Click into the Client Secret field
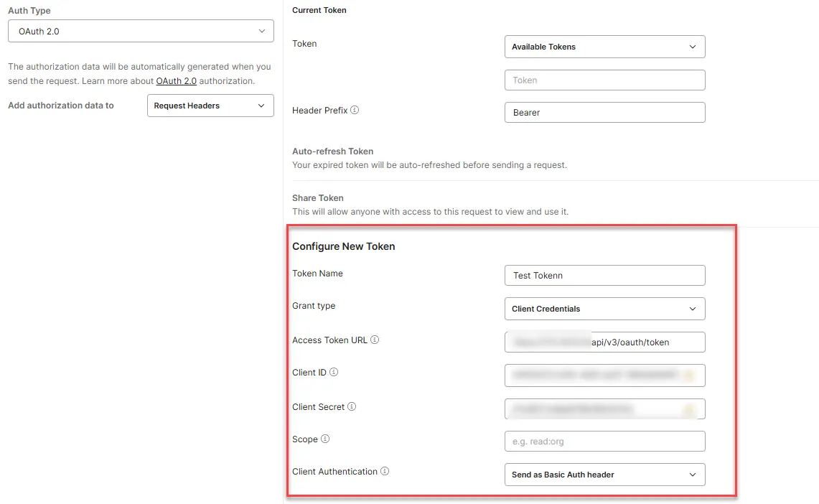819x504 pixels. (x=604, y=409)
